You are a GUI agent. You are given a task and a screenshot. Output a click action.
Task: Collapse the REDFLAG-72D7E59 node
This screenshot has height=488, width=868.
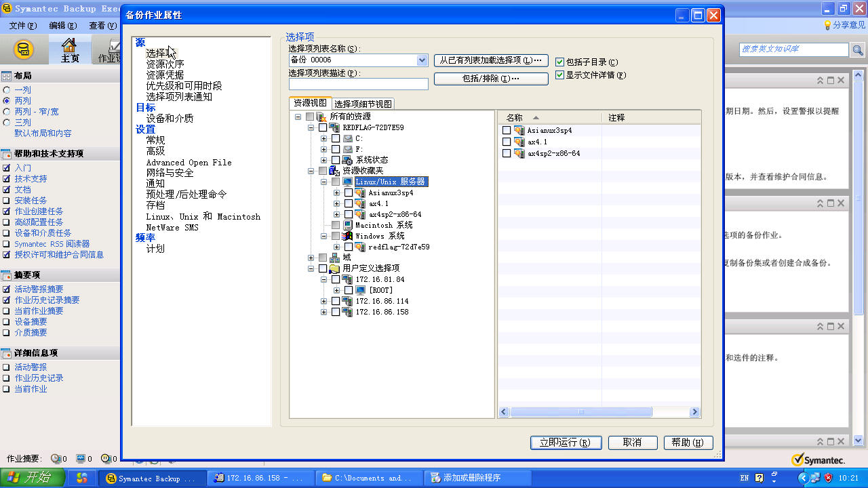311,128
